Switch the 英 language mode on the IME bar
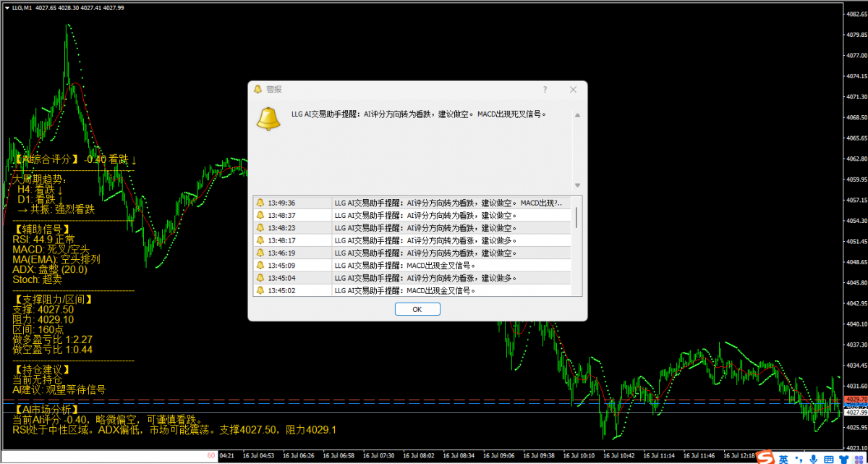868x464 pixels. tap(783, 459)
